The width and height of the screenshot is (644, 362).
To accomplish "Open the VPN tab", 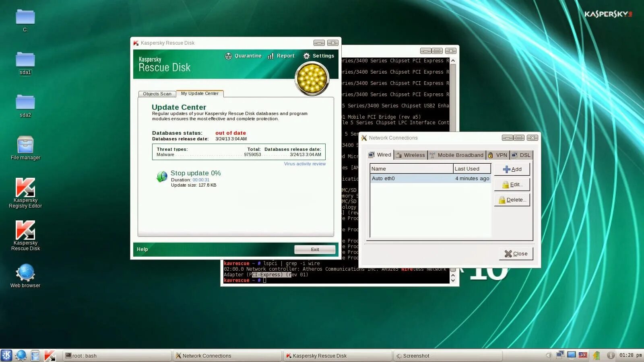I will click(x=497, y=155).
